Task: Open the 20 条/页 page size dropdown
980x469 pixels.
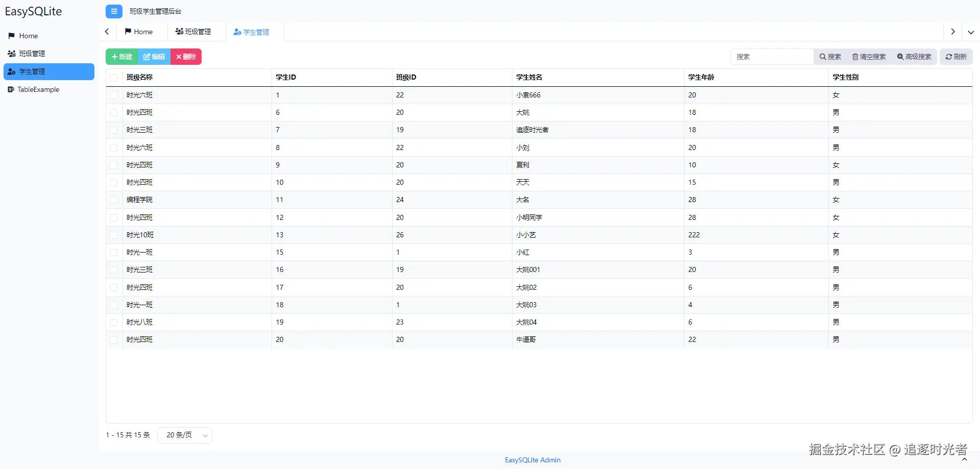Action: pos(185,435)
